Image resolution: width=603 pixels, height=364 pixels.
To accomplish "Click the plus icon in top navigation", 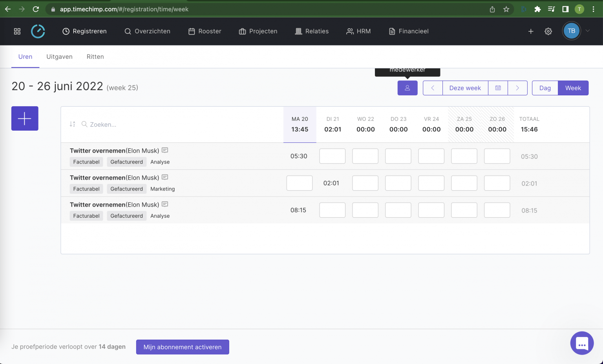I will click(531, 31).
